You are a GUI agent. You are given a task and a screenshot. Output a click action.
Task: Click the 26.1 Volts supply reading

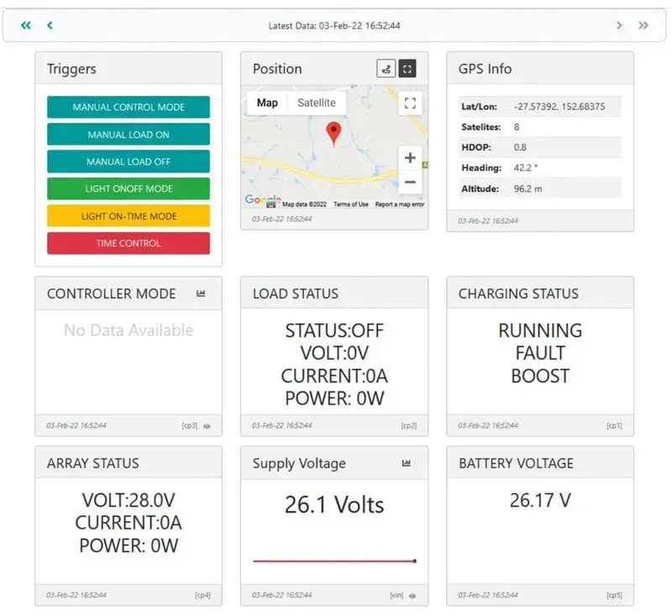tap(334, 504)
